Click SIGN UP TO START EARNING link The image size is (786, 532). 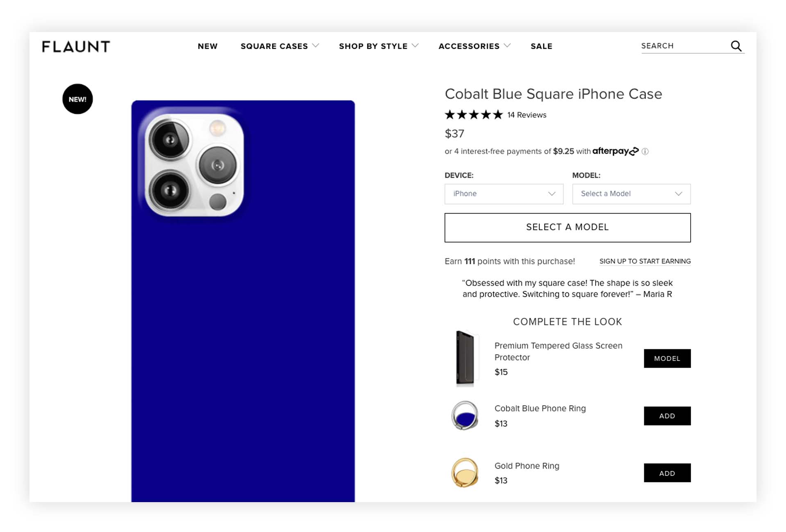click(x=645, y=261)
